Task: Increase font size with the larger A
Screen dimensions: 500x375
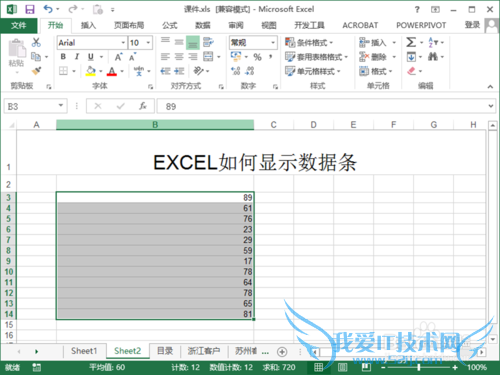Action: 118,57
